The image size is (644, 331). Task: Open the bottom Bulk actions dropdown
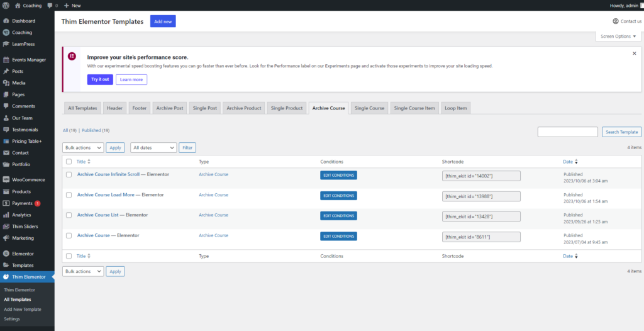pyautogui.click(x=83, y=271)
